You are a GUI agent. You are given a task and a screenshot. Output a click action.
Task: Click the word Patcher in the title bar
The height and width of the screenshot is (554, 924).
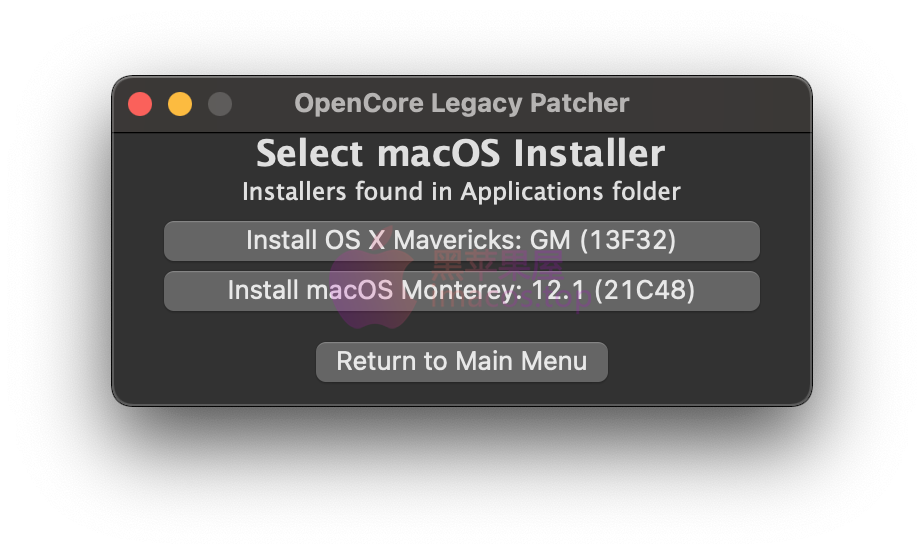click(580, 104)
